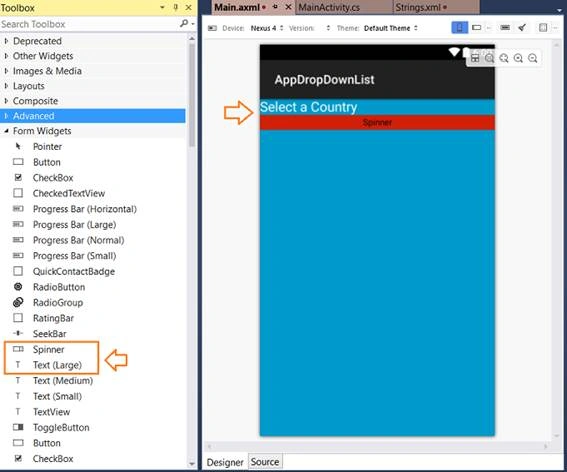Switch to the Designer view tab
Image resolution: width=567 pixels, height=472 pixels.
click(225, 462)
